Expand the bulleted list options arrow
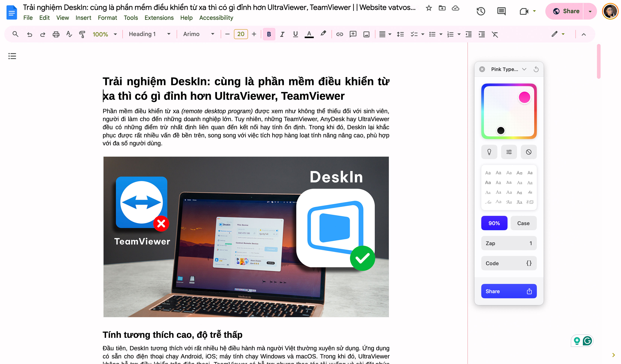Screen dimensions: 621x364 click(441, 34)
